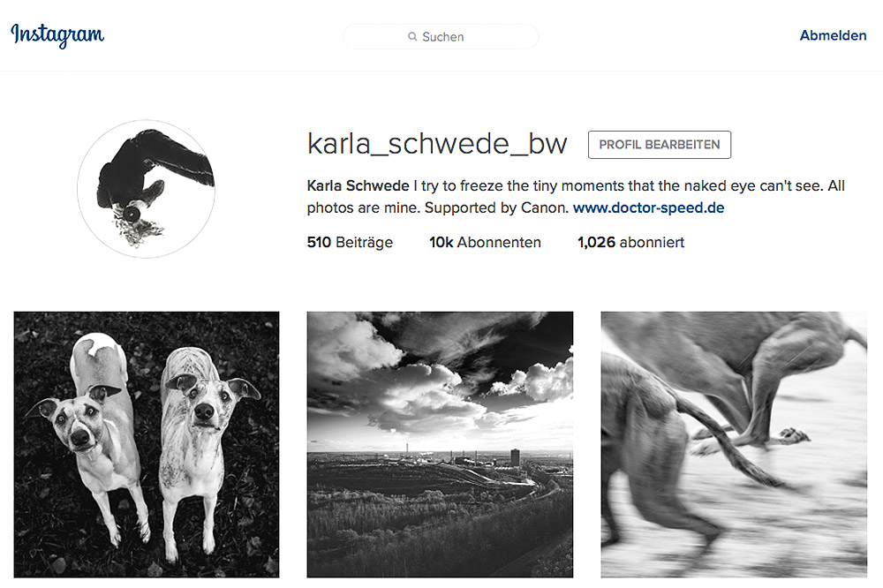Click the Karla Schwede display name
The width and height of the screenshot is (883, 588).
358,186
